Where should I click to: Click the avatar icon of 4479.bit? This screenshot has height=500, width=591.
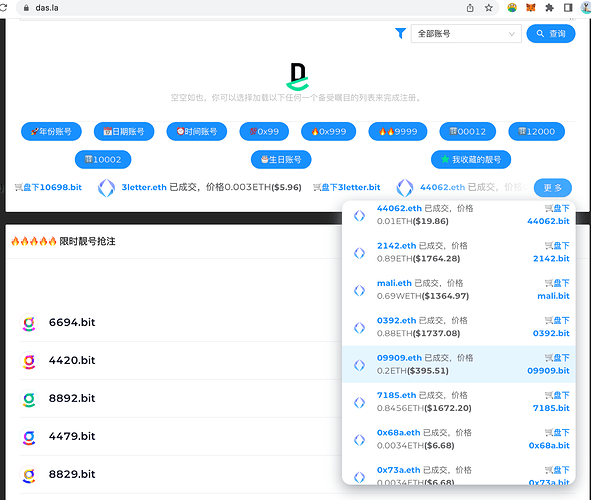coord(29,436)
